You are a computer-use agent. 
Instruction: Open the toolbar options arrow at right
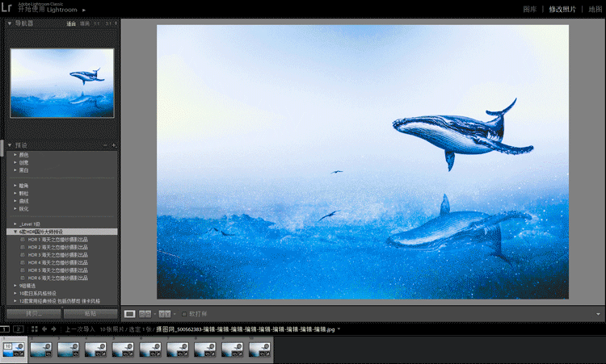click(x=598, y=314)
